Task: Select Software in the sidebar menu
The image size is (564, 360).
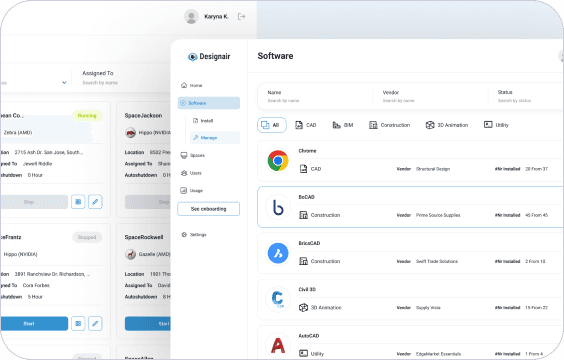Action: pos(209,103)
